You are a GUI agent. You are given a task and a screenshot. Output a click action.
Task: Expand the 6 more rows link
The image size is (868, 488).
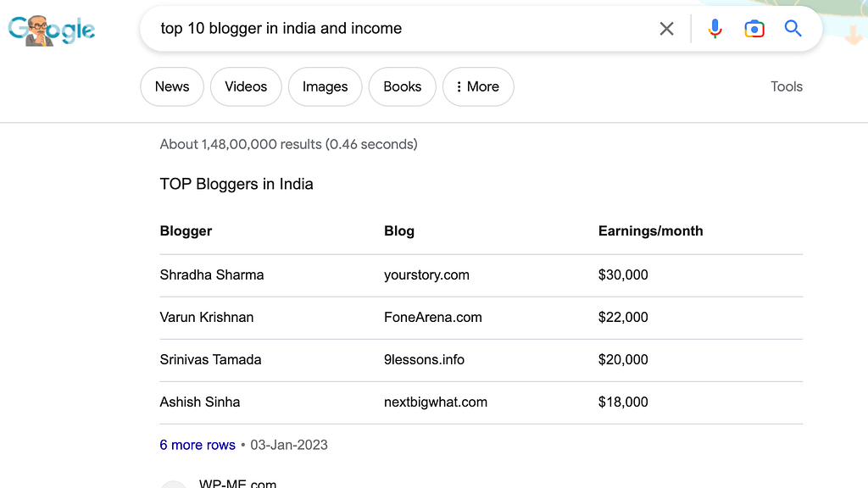(x=198, y=445)
